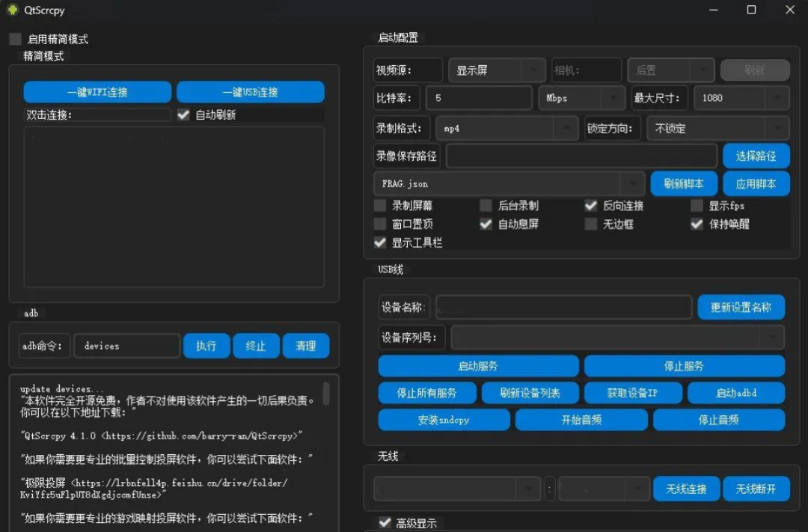Viewport: 808px width, 532px height.
Task: Click the 停止所有服务 button
Action: click(427, 393)
